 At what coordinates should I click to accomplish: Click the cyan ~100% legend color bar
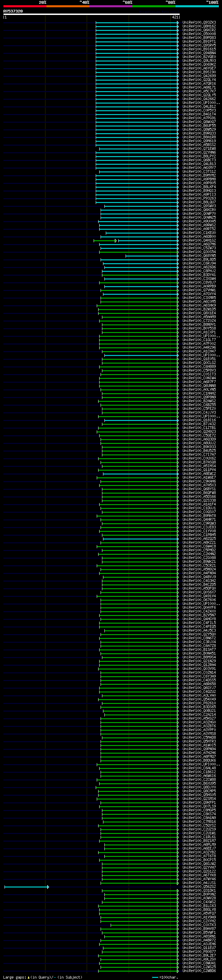click(197, 6)
